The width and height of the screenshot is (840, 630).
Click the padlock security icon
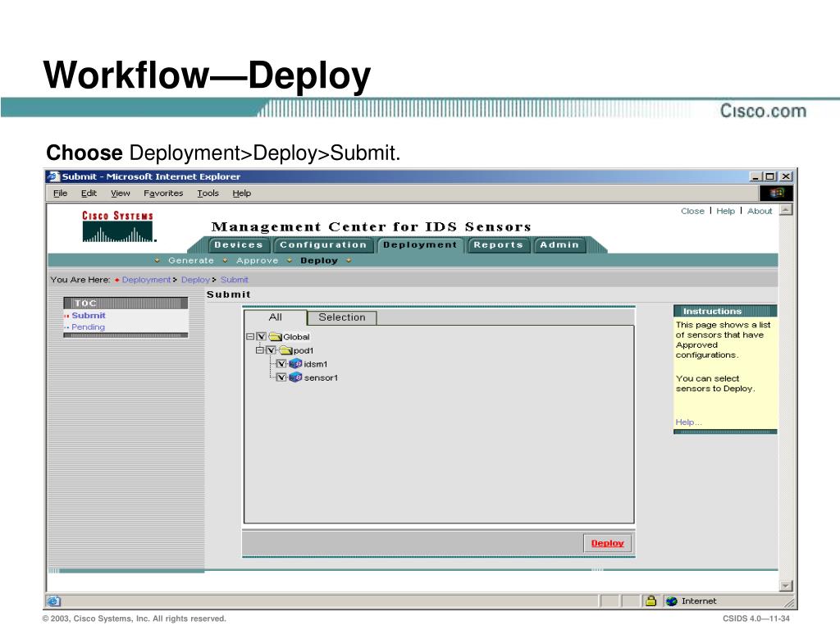651,601
